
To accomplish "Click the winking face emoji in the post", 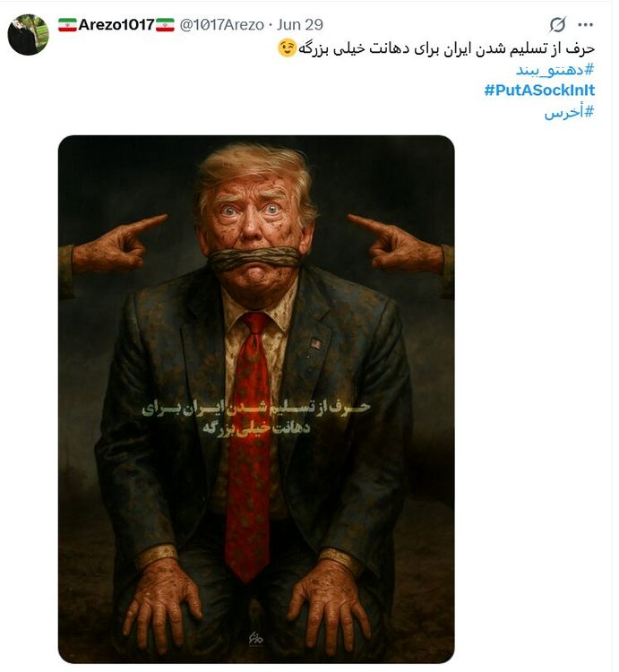I will click(x=287, y=48).
